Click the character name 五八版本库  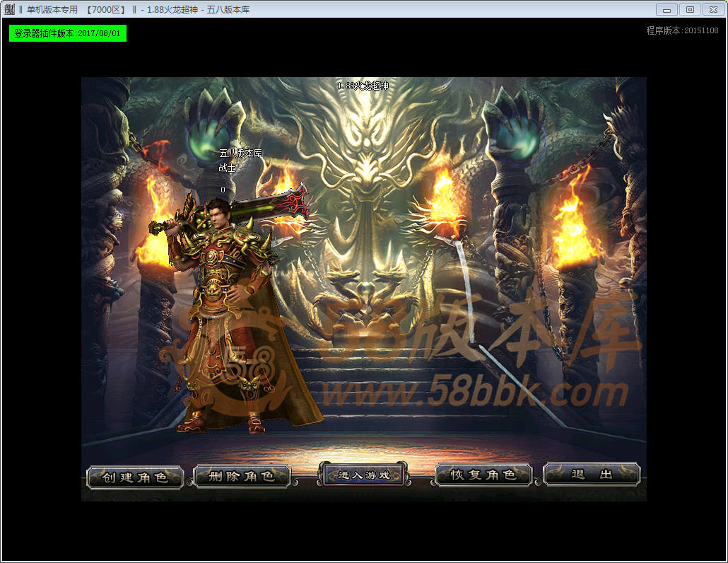240,153
